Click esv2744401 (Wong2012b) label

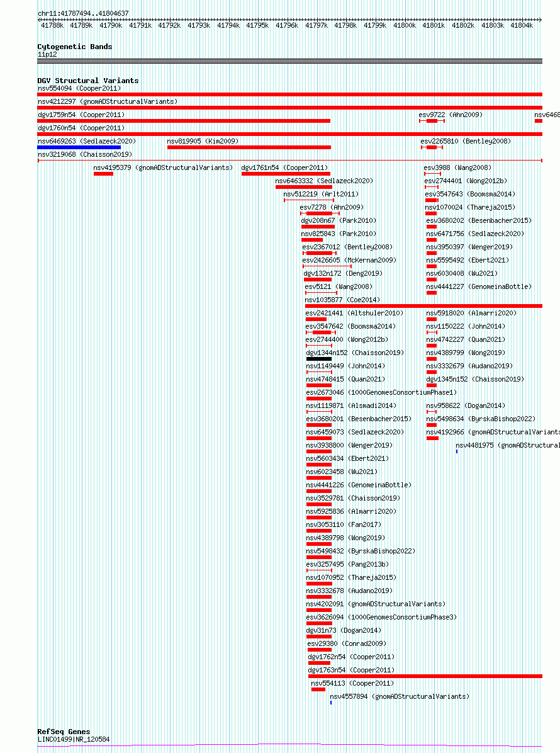tap(466, 181)
